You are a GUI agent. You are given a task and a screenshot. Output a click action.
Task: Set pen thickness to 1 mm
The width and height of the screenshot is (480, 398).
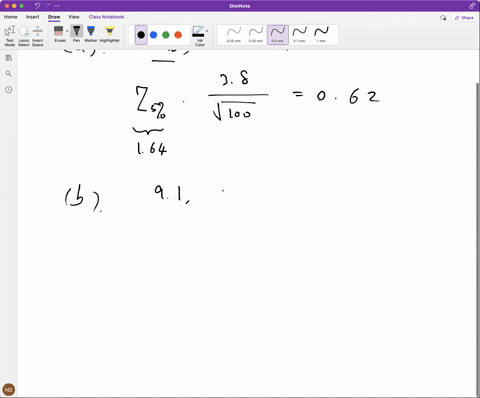321,35
